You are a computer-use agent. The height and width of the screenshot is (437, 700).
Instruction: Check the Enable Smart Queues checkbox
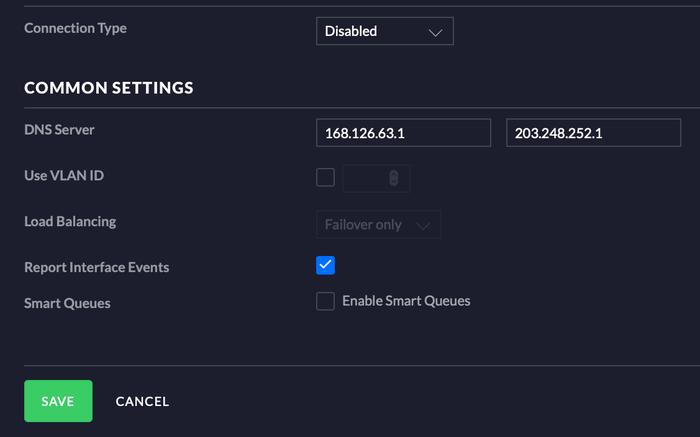point(325,301)
